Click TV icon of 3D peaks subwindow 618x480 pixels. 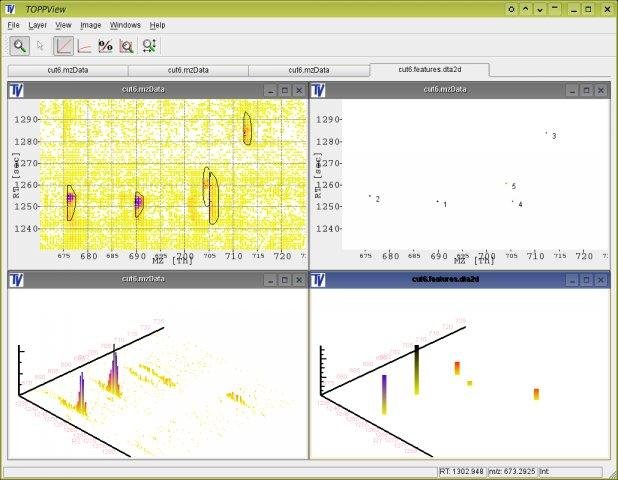pos(16,280)
